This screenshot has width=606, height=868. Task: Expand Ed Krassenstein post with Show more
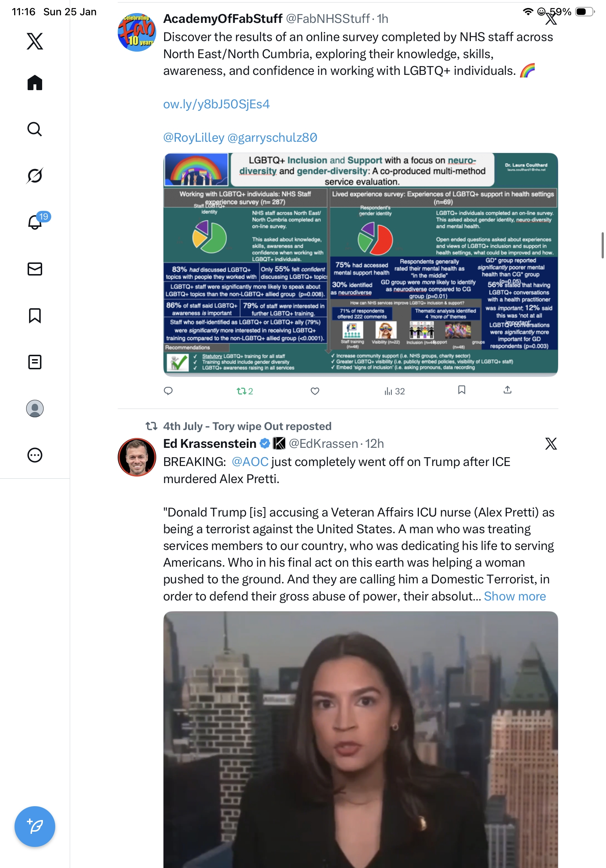(x=514, y=596)
